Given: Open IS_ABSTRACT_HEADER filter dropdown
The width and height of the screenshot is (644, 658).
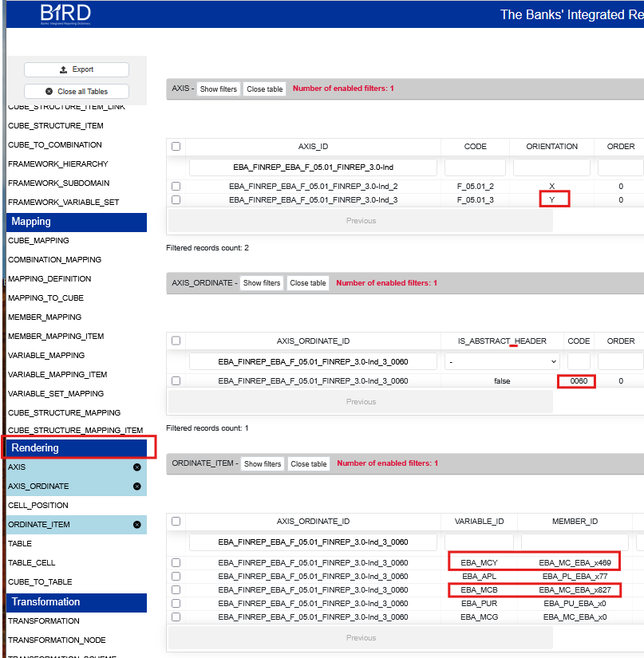Looking at the screenshot, I should click(x=502, y=362).
